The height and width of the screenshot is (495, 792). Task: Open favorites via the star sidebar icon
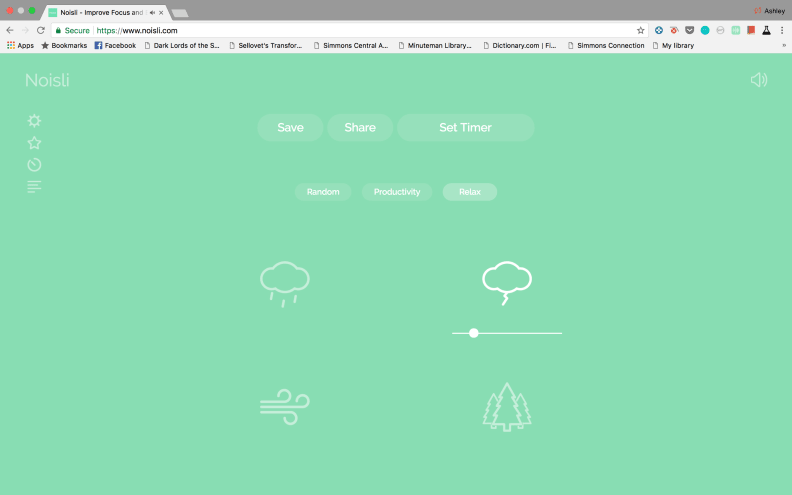[x=34, y=143]
